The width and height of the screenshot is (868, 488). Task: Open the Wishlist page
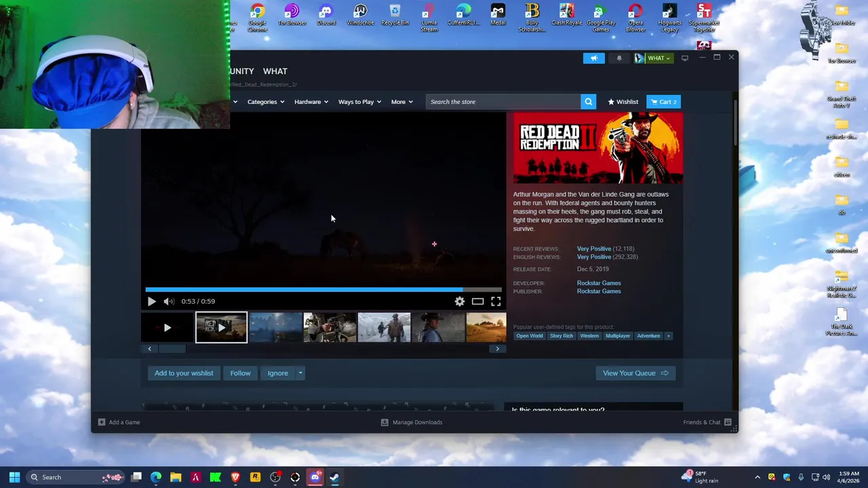pos(623,102)
